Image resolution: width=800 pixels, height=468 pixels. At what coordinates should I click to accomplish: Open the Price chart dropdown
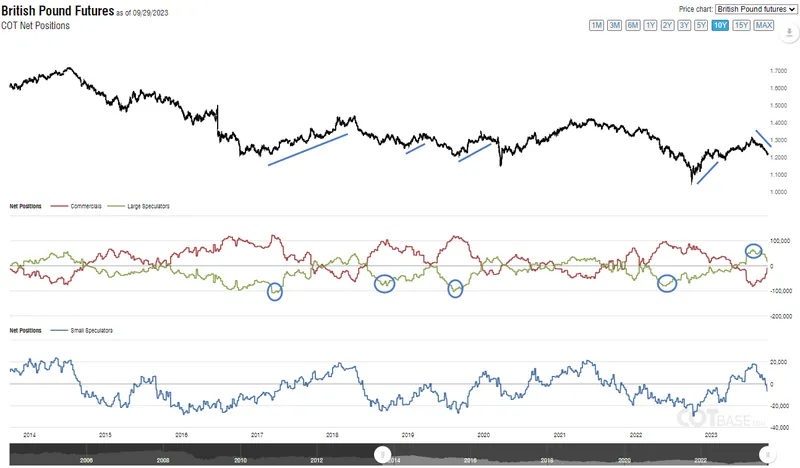(756, 9)
